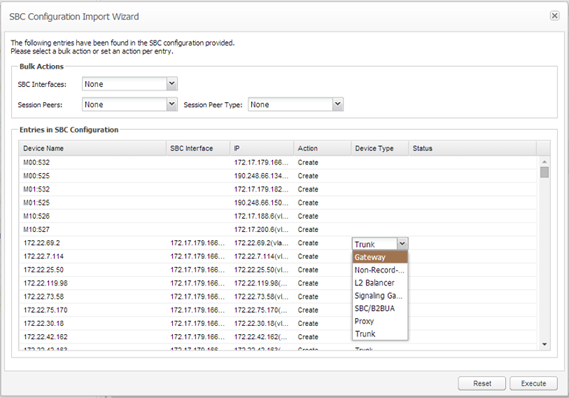The image size is (569, 398).
Task: Sort by SBC Interface column header
Action: [198, 148]
